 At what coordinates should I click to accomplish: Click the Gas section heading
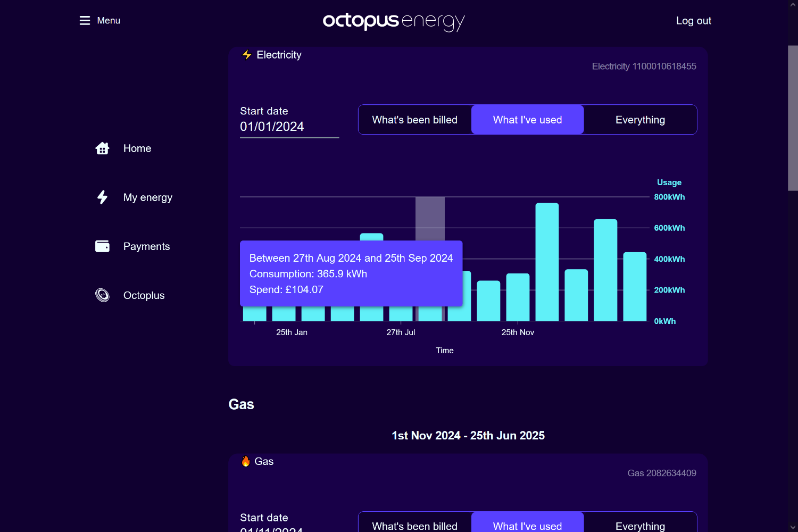tap(241, 404)
